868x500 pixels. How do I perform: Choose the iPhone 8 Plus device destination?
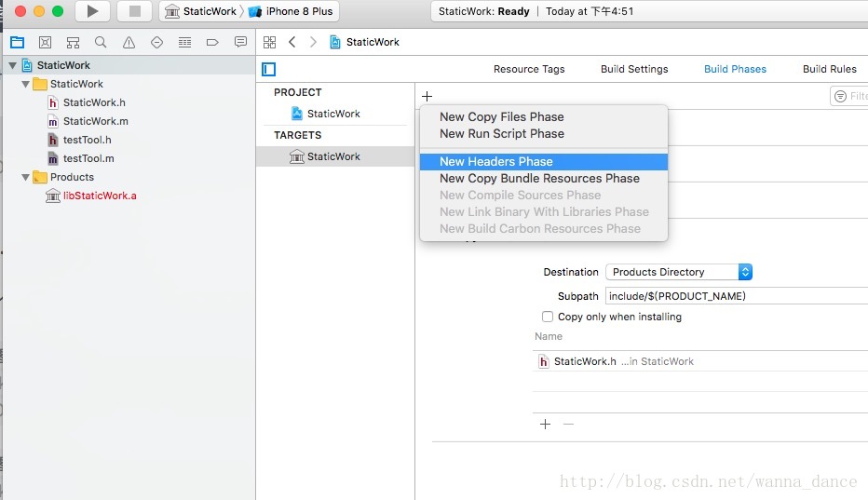[292, 11]
